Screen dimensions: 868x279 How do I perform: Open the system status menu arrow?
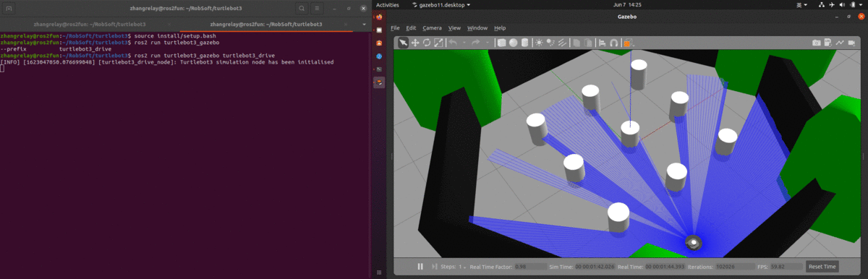click(x=861, y=4)
